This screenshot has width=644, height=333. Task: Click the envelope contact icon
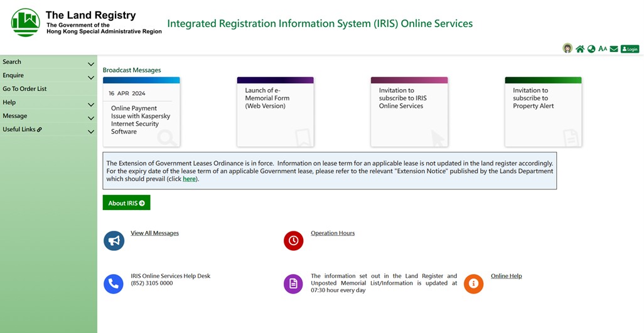pyautogui.click(x=614, y=49)
